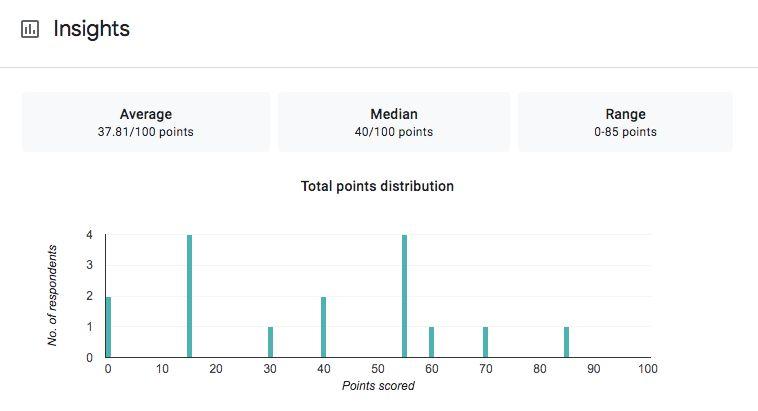This screenshot has width=758, height=411.
Task: Click the bar at 0 points
Action: coord(109,327)
